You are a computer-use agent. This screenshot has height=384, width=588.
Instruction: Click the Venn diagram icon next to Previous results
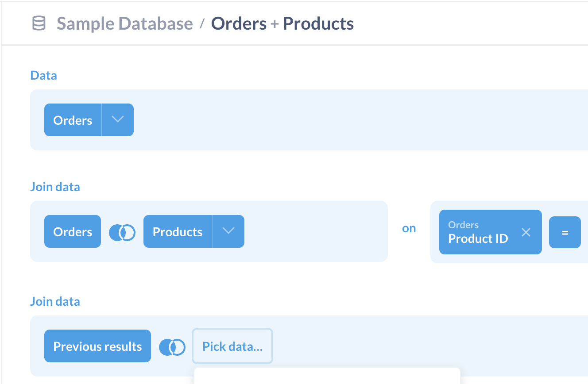172,347
